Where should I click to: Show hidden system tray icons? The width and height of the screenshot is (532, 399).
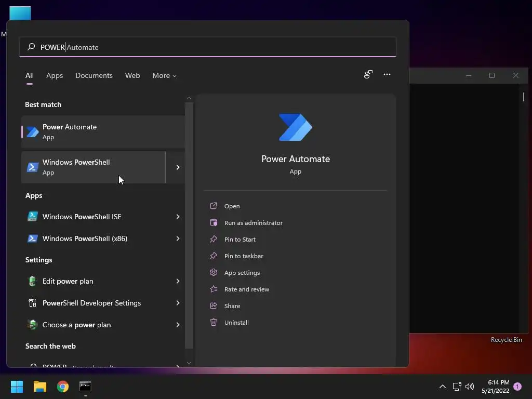point(443,387)
